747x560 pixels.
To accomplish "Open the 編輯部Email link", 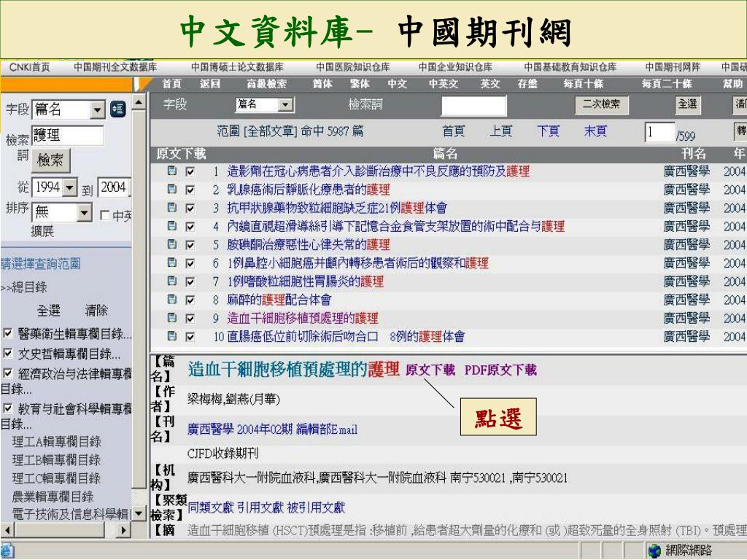I will 327,429.
